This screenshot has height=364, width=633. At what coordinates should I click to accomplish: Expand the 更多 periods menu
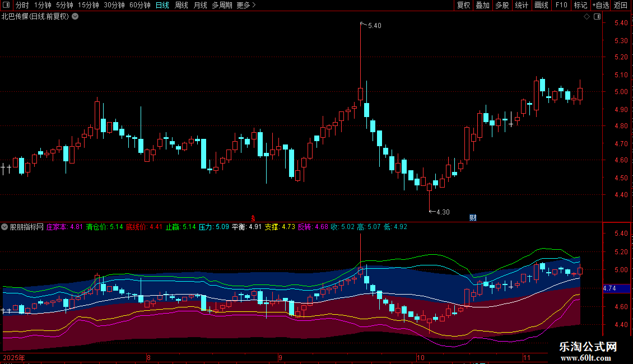point(246,6)
